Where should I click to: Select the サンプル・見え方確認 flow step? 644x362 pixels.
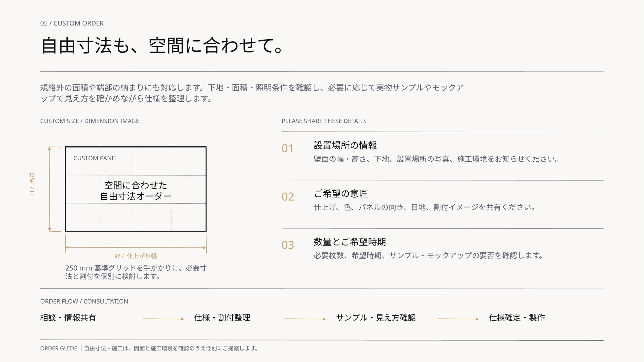(376, 317)
